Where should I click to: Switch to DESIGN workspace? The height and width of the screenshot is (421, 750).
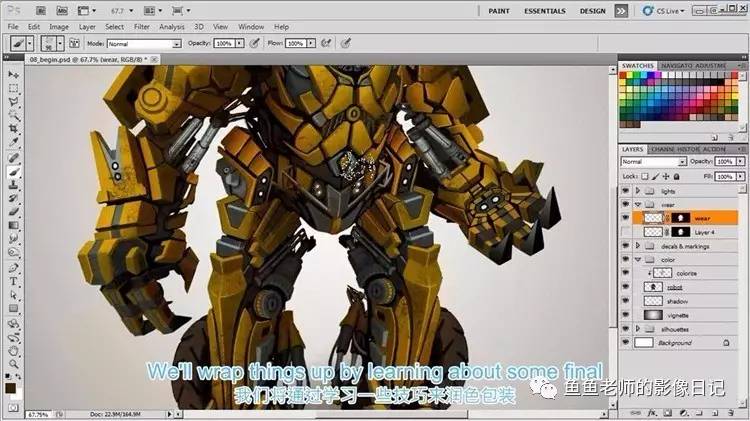593,11
